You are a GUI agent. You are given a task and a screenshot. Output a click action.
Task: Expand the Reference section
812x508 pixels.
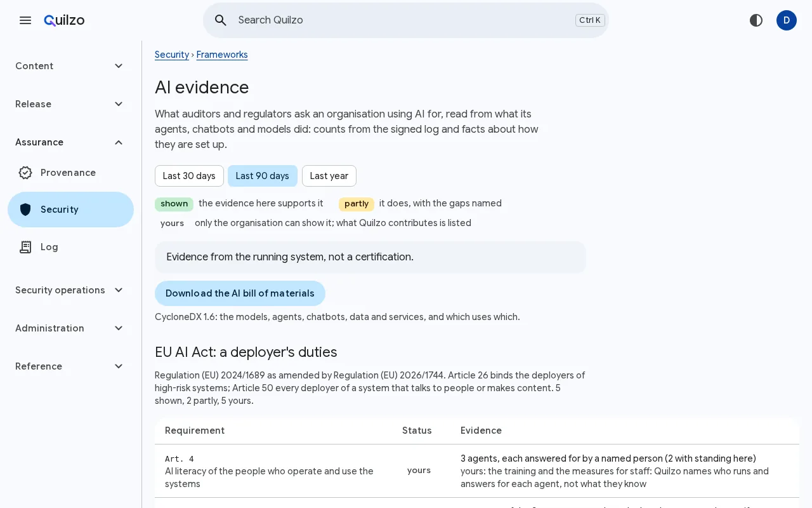70,366
